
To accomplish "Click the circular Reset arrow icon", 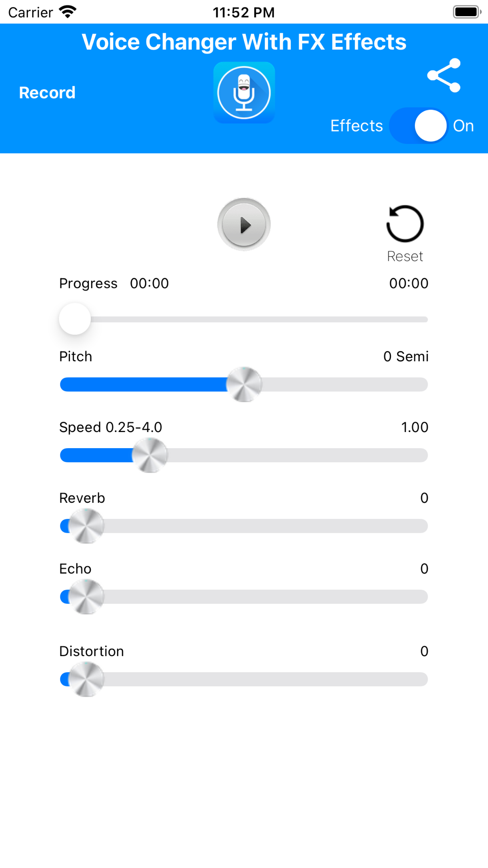I will coord(405,224).
